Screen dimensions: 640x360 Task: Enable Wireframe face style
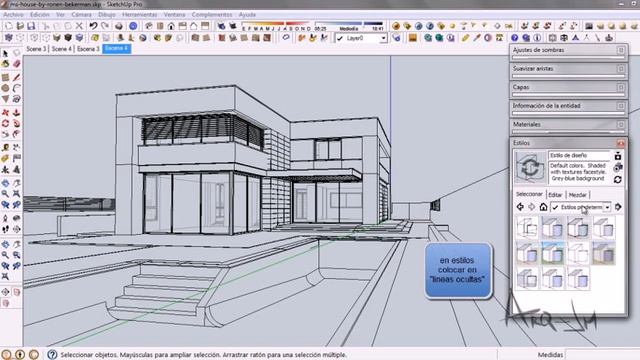pos(34,38)
